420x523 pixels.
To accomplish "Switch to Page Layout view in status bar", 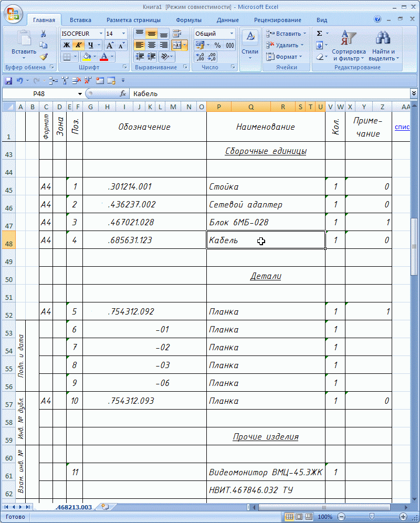I will pyautogui.click(x=299, y=517).
